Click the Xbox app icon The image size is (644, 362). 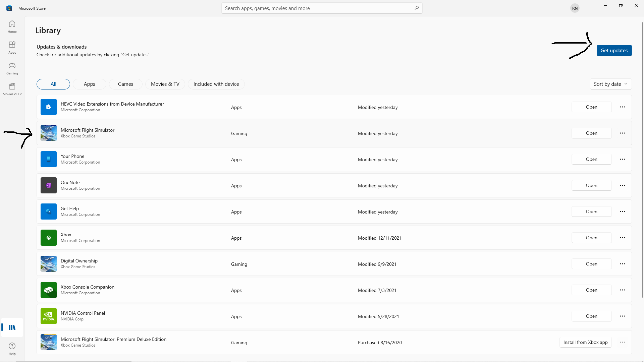point(49,238)
